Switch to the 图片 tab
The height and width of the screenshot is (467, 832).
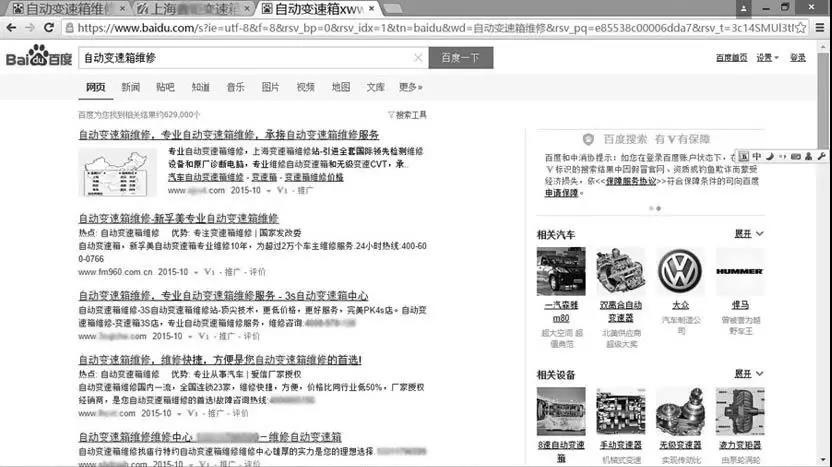pyautogui.click(x=271, y=87)
